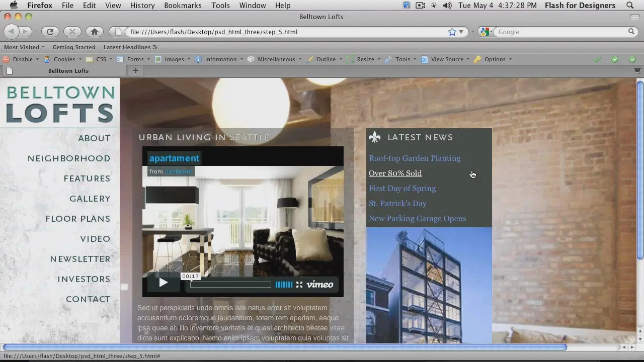Open the Outline developer toolbar menu
Image resolution: width=644 pixels, height=362 pixels.
[324, 59]
